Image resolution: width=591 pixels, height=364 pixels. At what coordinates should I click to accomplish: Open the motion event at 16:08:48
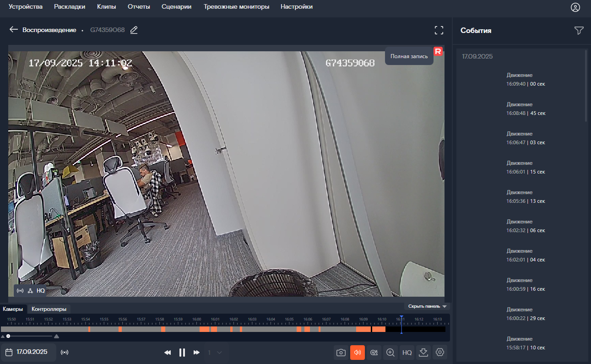coord(526,109)
